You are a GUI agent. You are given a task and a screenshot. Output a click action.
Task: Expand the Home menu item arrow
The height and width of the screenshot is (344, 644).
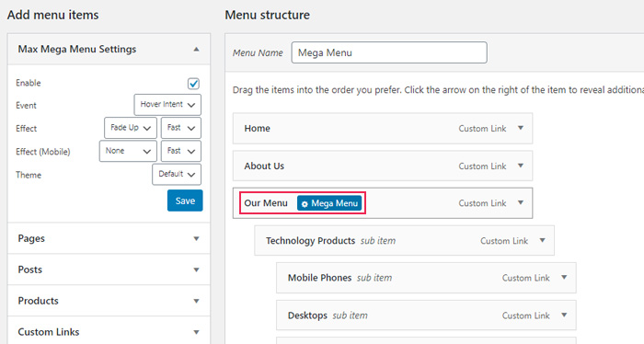tap(521, 128)
